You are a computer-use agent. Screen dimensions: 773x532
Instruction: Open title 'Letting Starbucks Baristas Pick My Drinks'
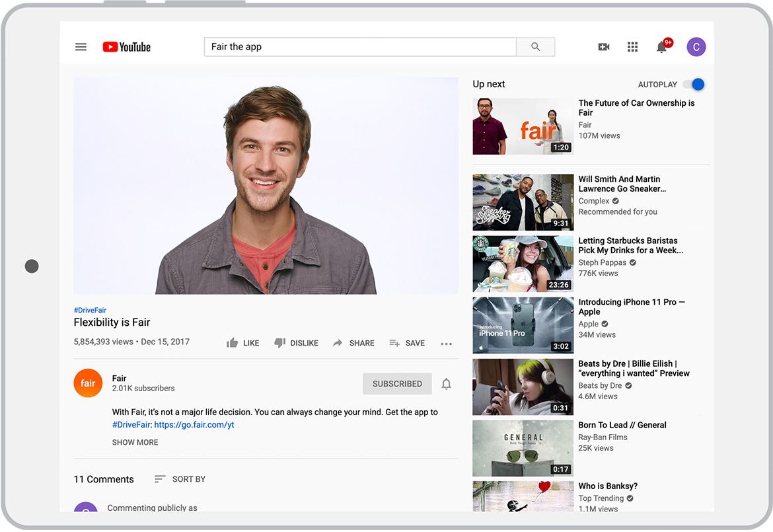click(x=631, y=246)
